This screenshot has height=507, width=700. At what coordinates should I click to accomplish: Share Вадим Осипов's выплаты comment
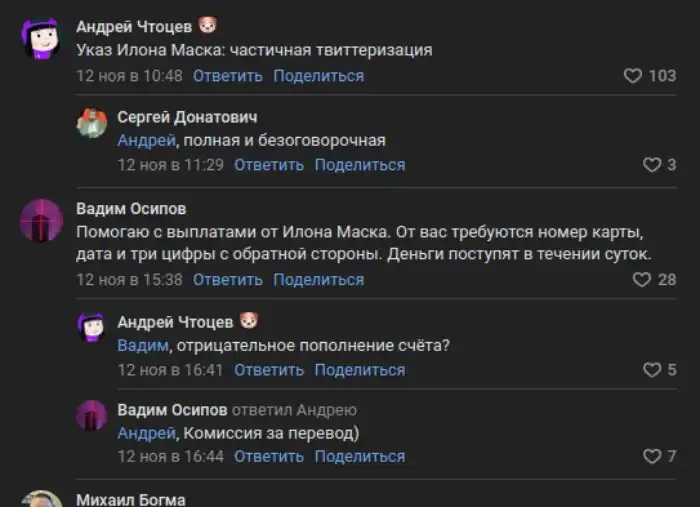tap(318, 280)
